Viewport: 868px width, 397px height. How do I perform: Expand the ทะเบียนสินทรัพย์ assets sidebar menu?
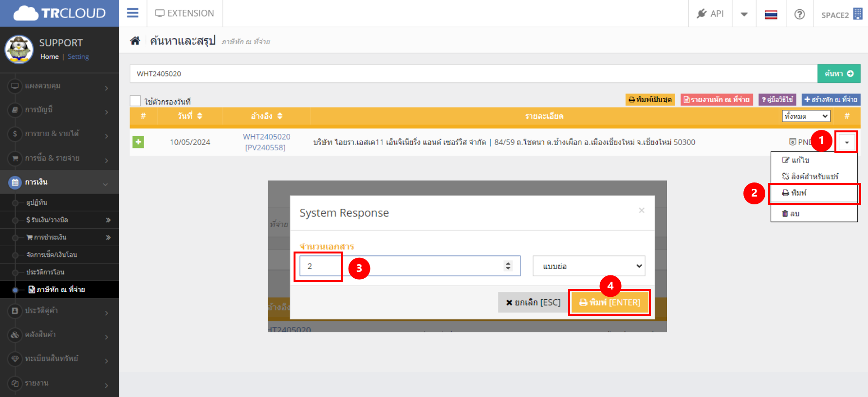coord(59,359)
